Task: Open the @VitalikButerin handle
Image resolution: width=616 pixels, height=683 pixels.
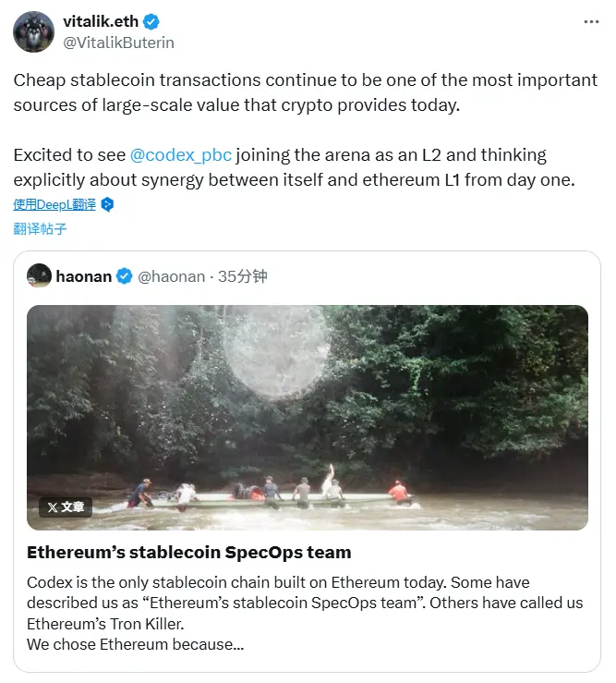Action: click(117, 42)
